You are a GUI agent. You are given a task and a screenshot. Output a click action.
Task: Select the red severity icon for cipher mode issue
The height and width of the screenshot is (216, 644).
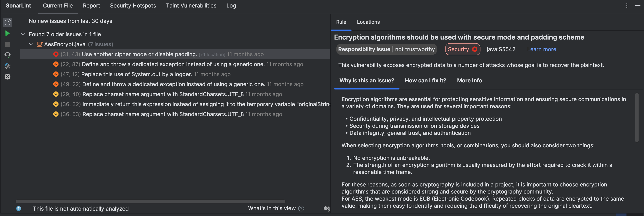(x=56, y=54)
